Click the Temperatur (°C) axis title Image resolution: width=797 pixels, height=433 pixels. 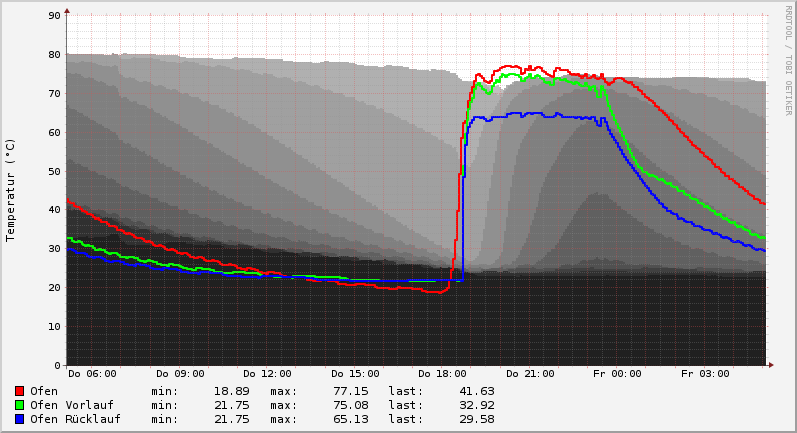(11, 189)
